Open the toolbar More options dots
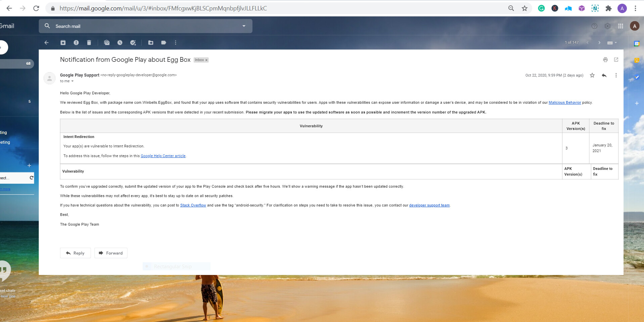Viewport: 644px width, 322px height. point(176,43)
